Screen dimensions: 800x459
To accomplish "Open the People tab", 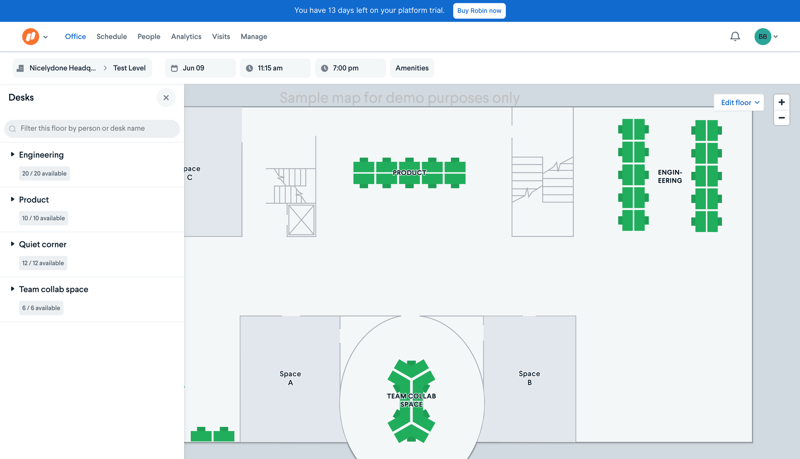I will 148,37.
